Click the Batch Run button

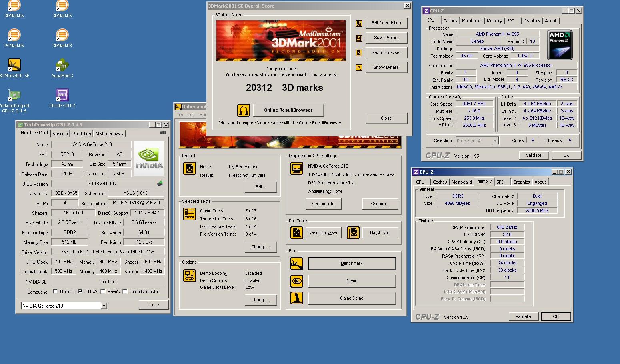[380, 232]
